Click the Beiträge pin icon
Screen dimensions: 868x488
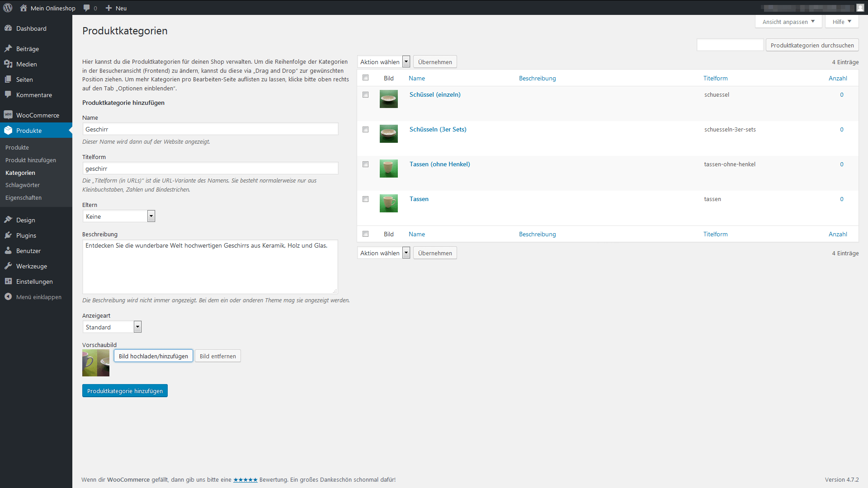coord(8,48)
